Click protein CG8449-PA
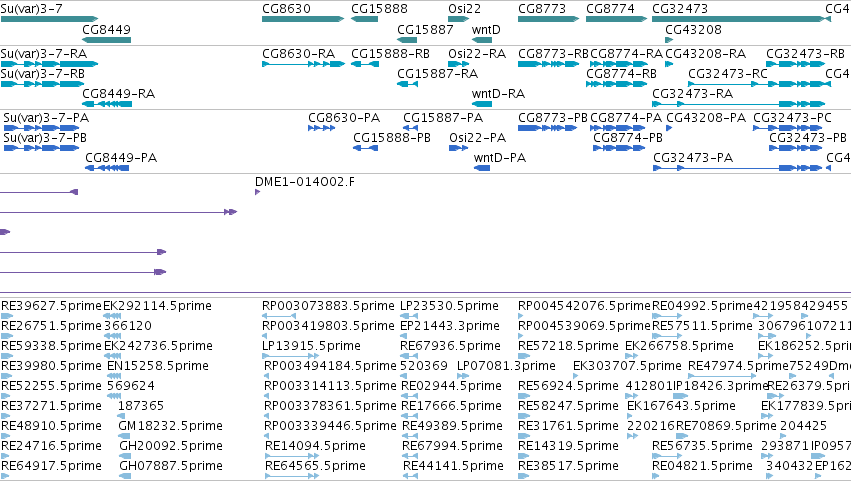This screenshot has width=851, height=481. (121, 158)
